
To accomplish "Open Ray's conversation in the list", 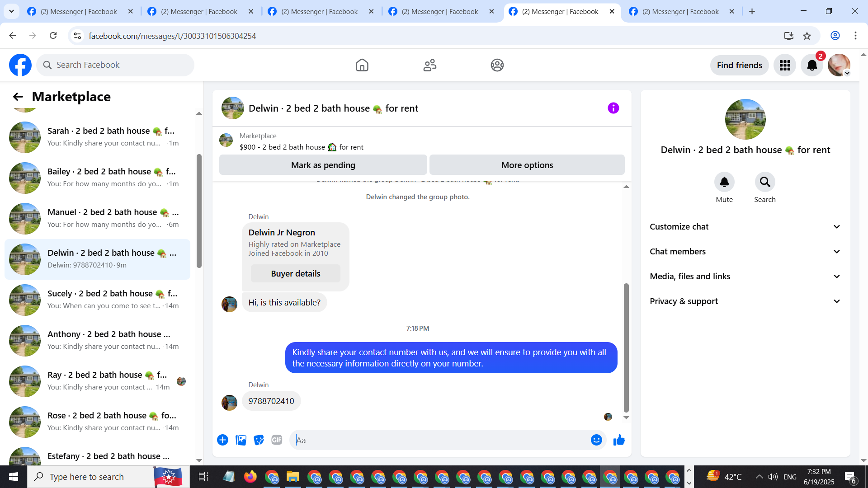I will 97,381.
